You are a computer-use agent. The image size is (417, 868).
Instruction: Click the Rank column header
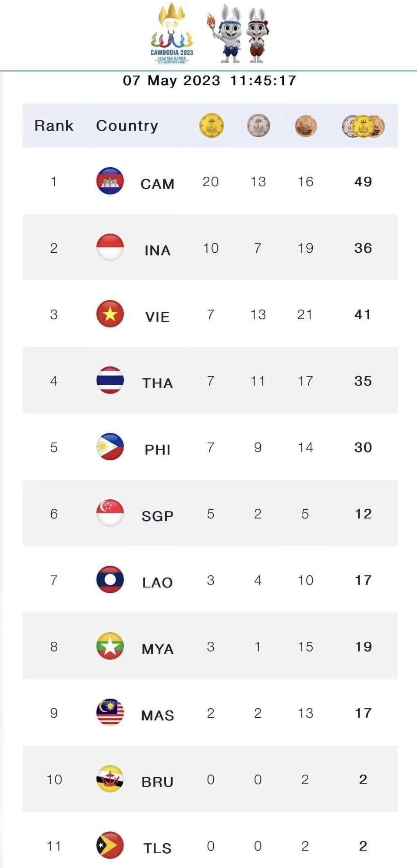tap(54, 125)
